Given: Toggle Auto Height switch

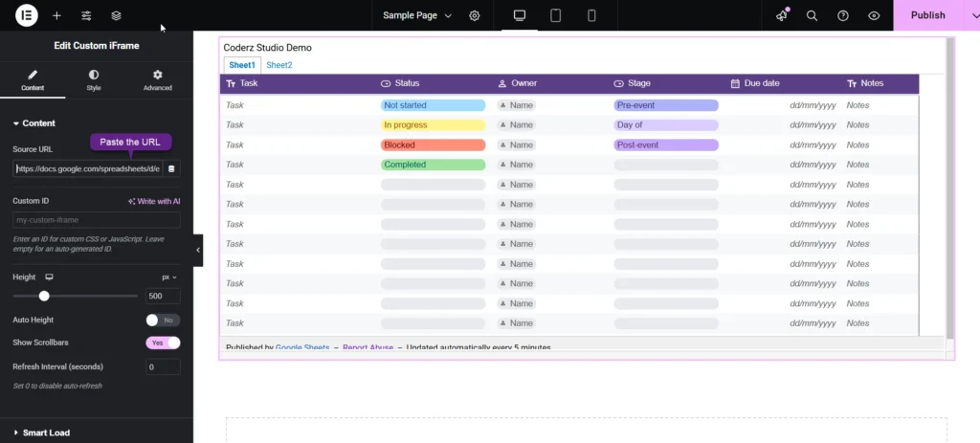Looking at the screenshot, I should (163, 320).
